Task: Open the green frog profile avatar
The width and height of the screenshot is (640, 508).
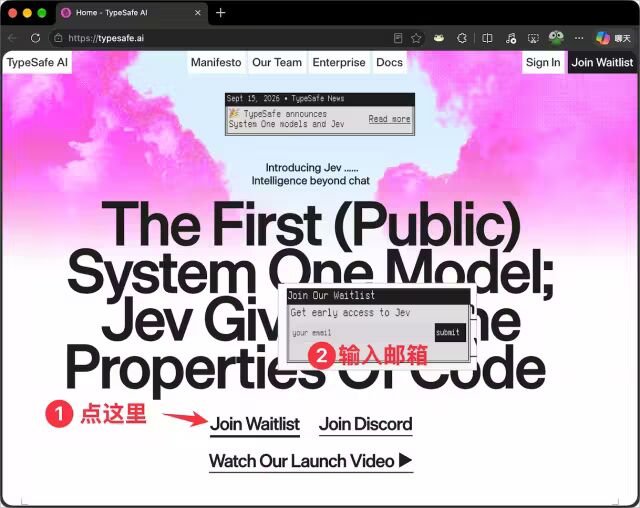Action: tap(556, 38)
